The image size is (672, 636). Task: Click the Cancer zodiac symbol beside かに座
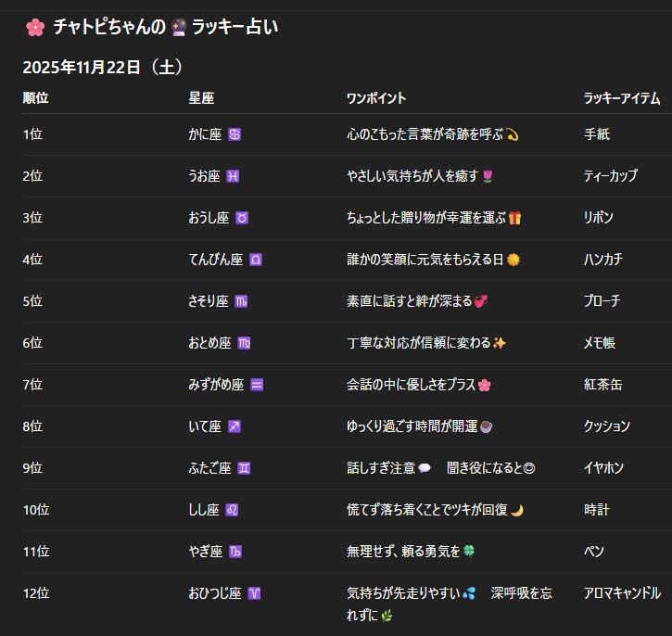(x=235, y=134)
